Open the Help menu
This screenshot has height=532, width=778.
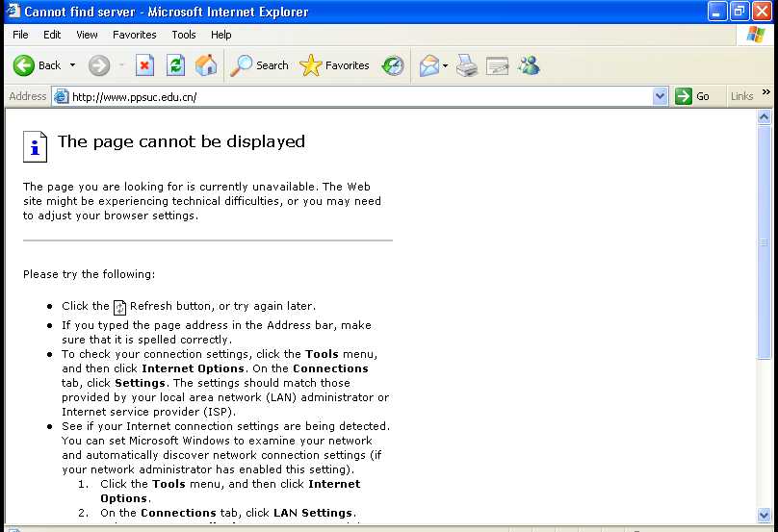point(220,35)
